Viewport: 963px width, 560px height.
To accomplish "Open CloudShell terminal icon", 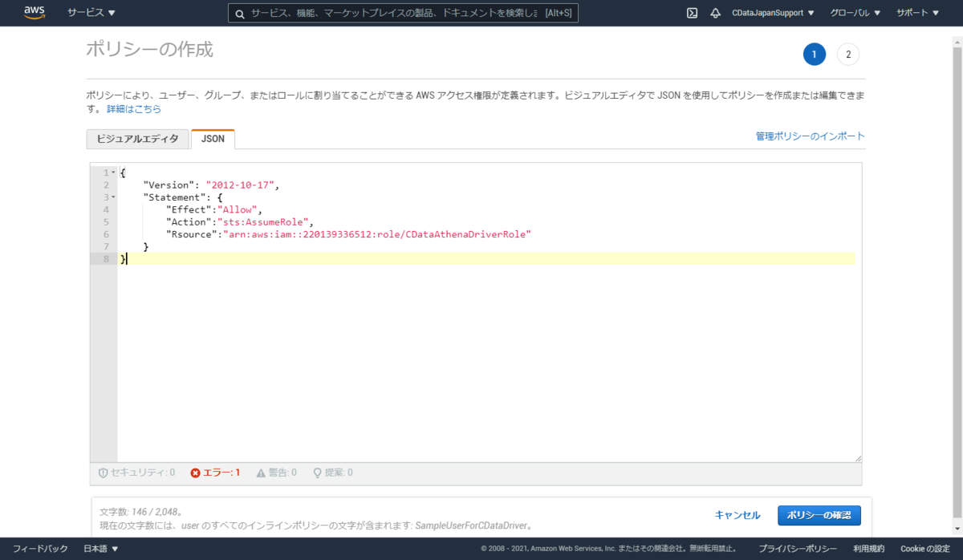I will pyautogui.click(x=692, y=13).
